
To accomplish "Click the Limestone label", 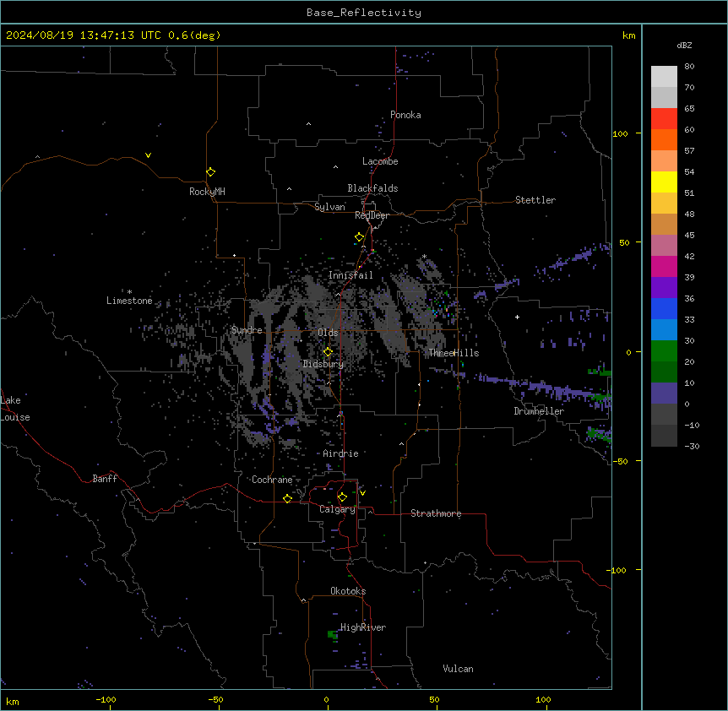I will tap(129, 301).
